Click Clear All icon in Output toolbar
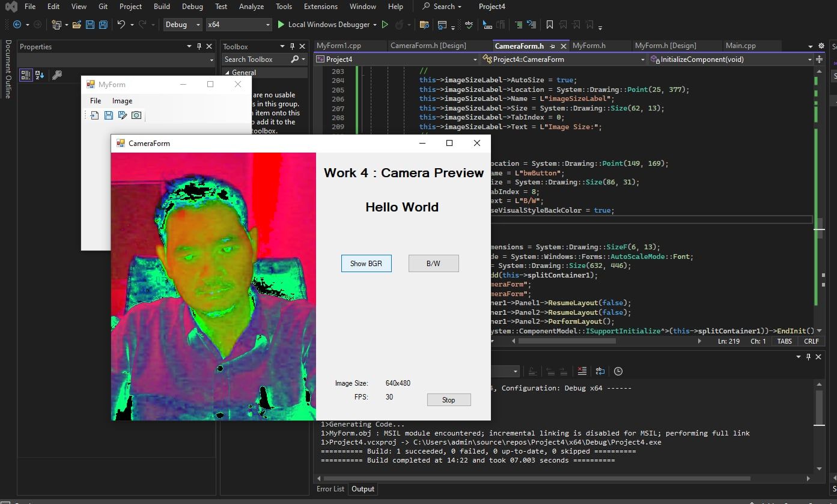Image resolution: width=837 pixels, height=504 pixels. point(582,371)
